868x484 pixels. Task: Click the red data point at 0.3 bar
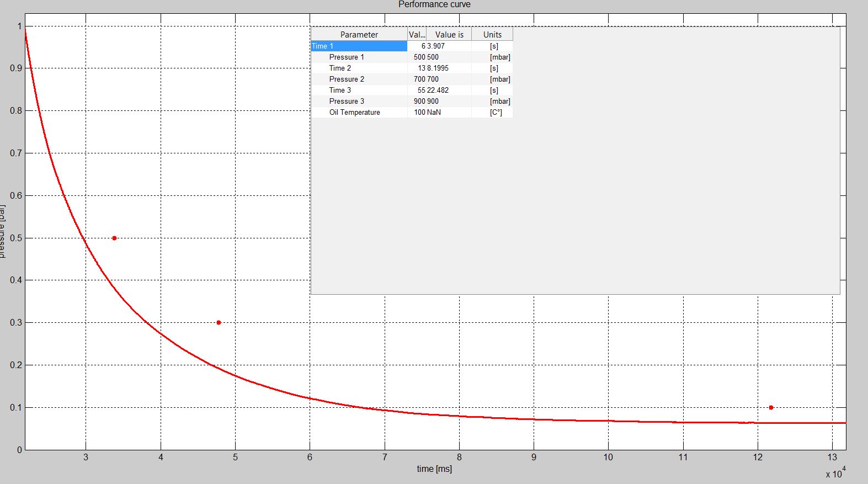pos(219,323)
